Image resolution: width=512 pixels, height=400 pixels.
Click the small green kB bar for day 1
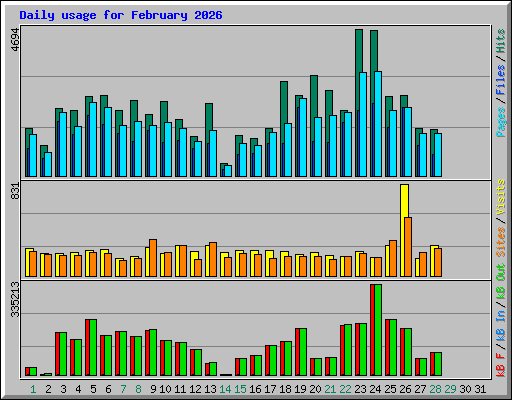33,371
